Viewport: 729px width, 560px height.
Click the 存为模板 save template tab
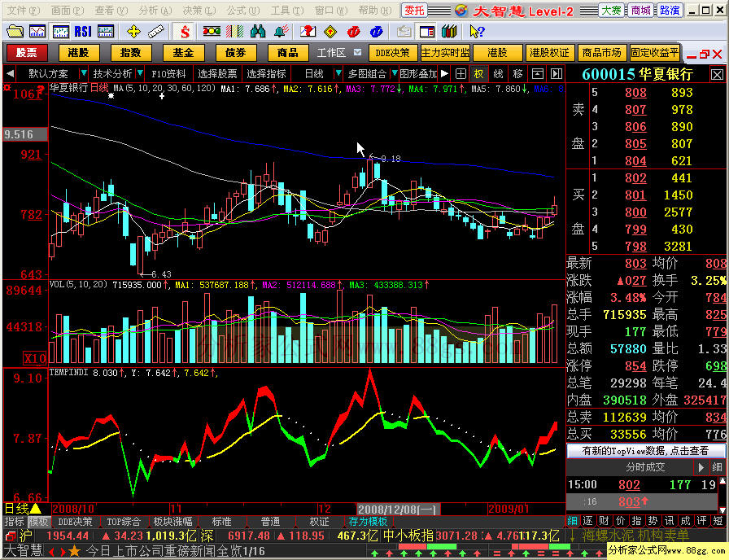click(x=368, y=522)
